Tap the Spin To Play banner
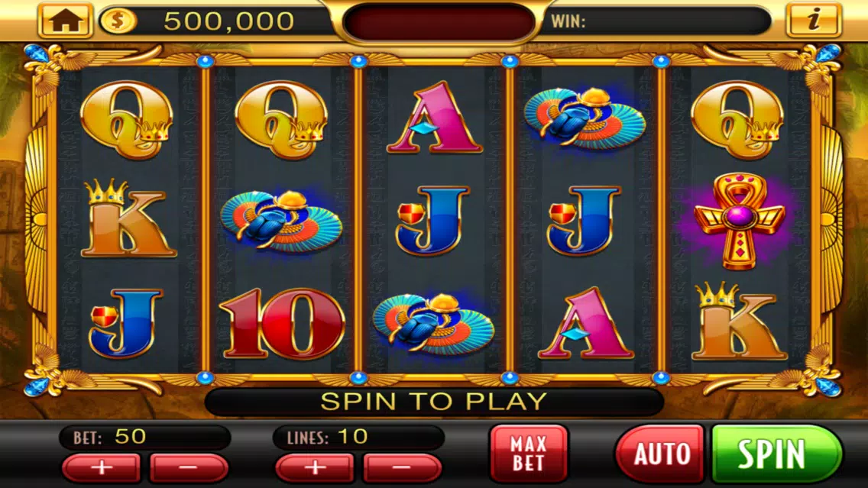The image size is (868, 488). pyautogui.click(x=434, y=402)
